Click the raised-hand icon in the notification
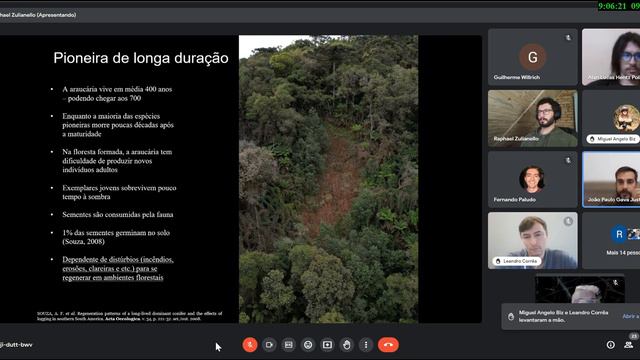Screen dimensions: 640x360 tap(511, 317)
